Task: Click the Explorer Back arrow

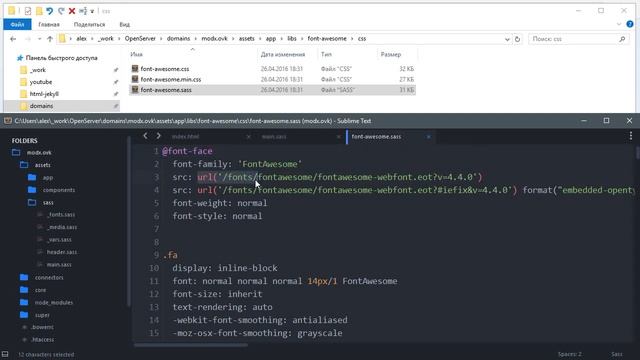Action: [x=13, y=39]
